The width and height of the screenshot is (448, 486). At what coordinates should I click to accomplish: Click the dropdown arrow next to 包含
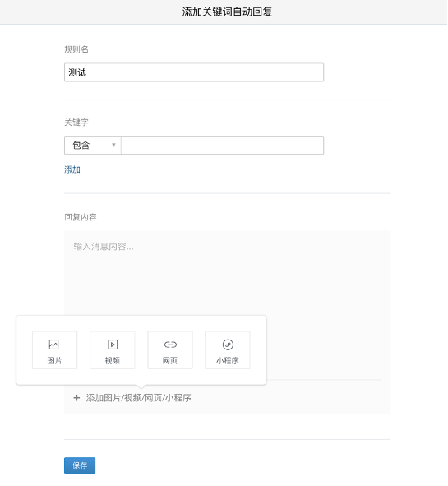[x=113, y=145]
